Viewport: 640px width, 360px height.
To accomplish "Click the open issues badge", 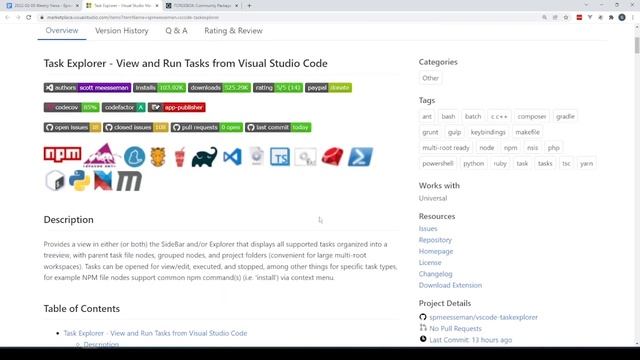I will (x=72, y=127).
